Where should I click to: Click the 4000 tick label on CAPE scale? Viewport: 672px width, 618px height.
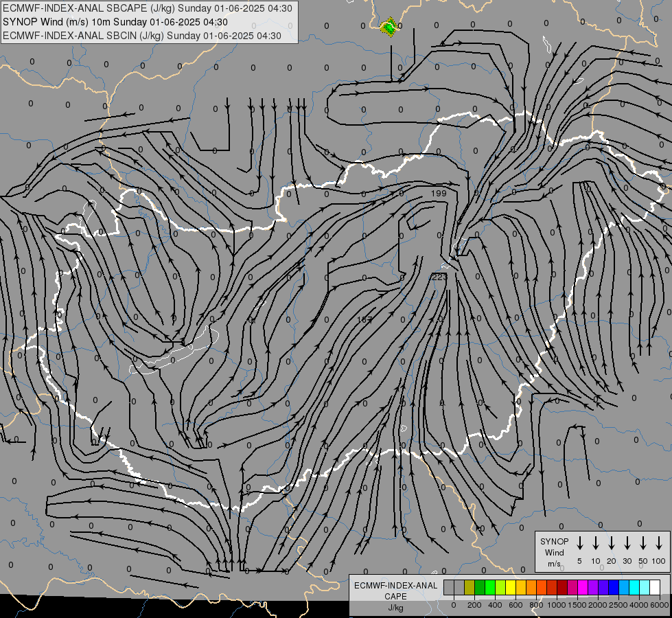[x=639, y=605]
